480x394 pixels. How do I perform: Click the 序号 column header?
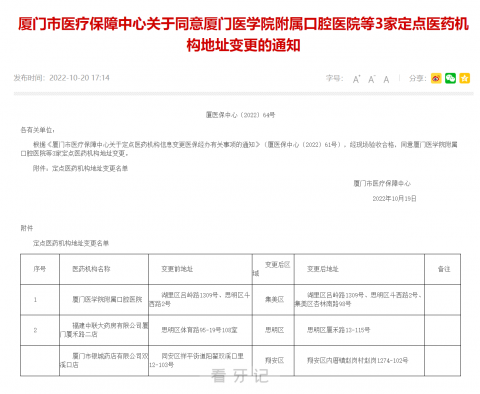(40, 269)
